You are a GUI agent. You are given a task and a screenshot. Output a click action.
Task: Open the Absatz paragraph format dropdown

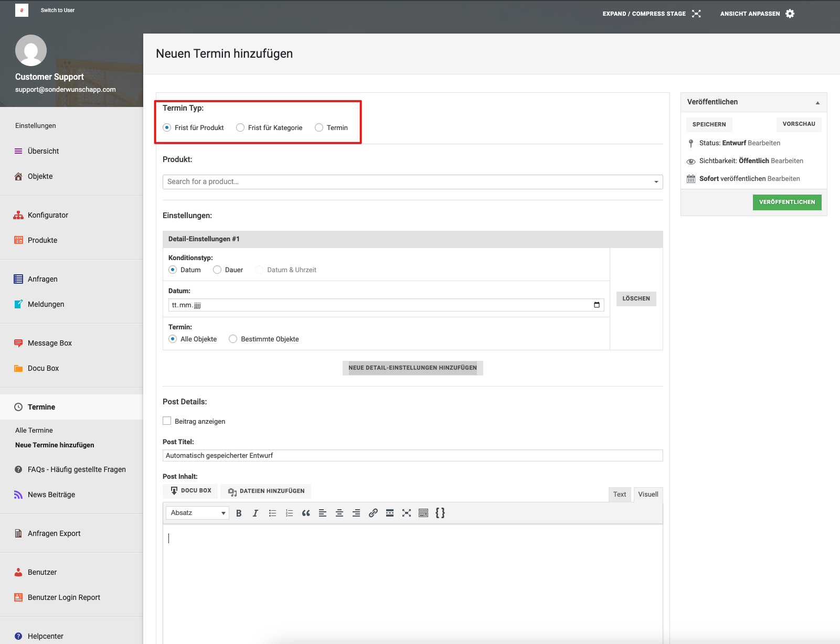197,513
